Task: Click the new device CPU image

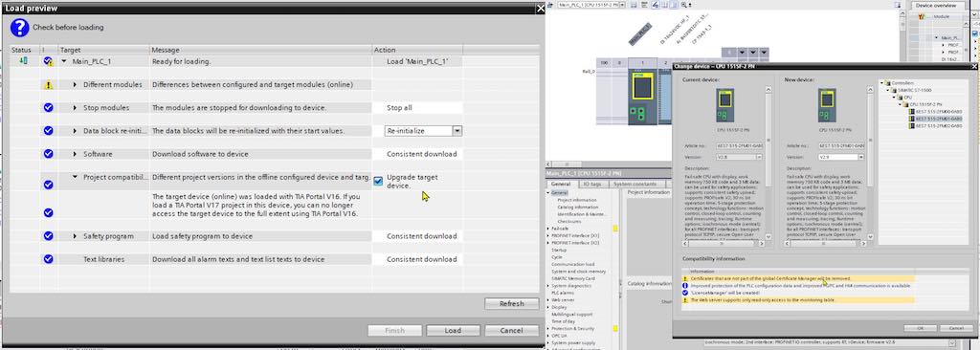Action: point(827,105)
